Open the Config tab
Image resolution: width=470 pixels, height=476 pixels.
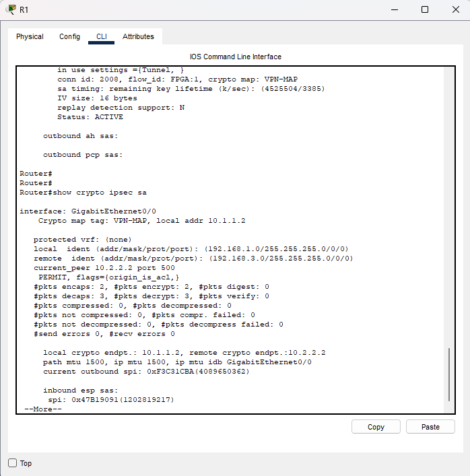pos(69,36)
